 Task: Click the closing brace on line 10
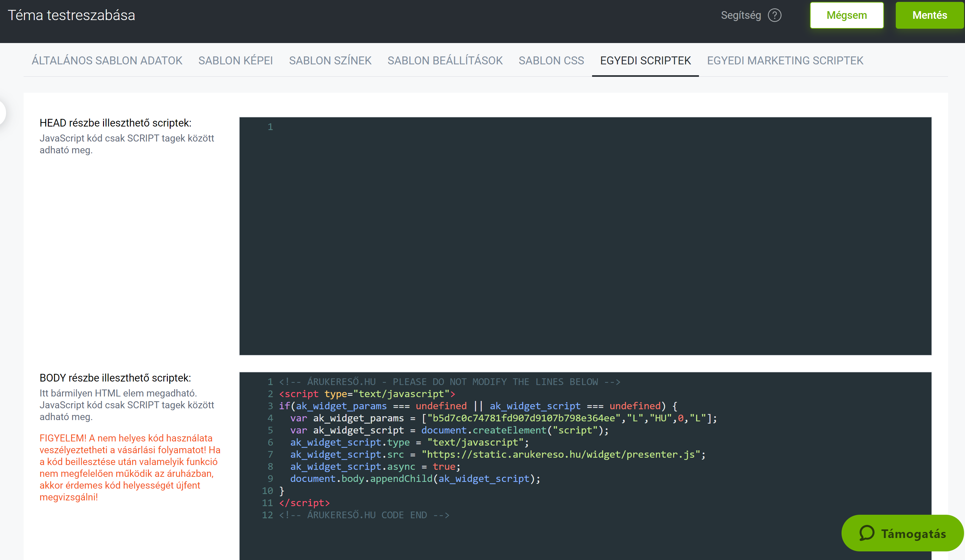282,491
